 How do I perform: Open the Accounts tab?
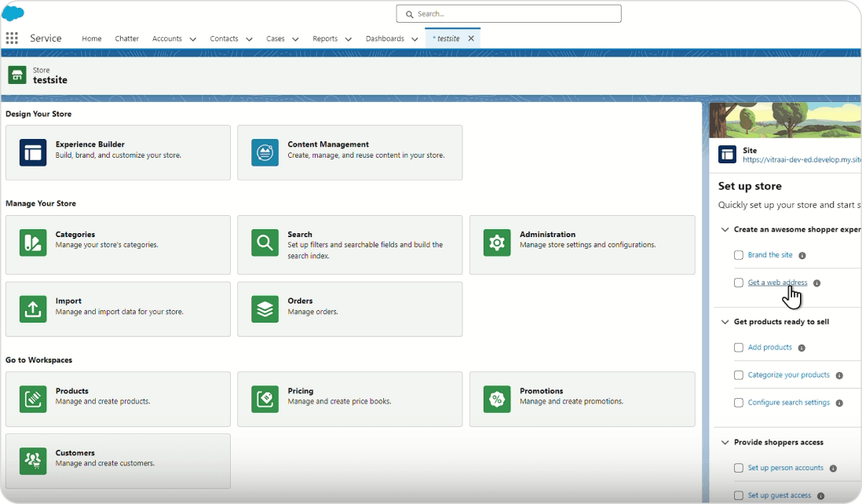click(167, 38)
